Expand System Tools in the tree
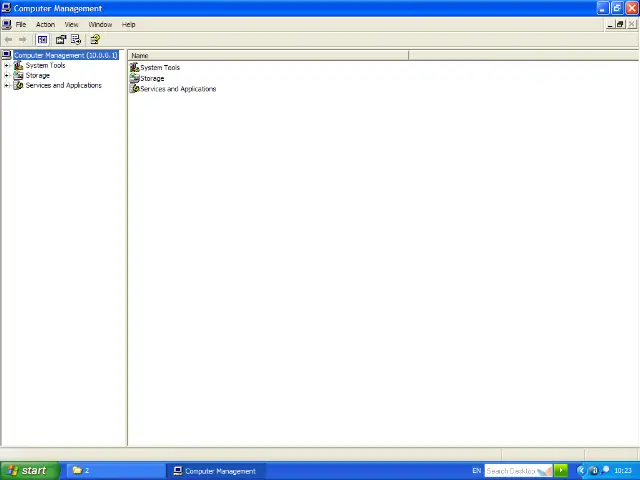 click(x=6, y=65)
